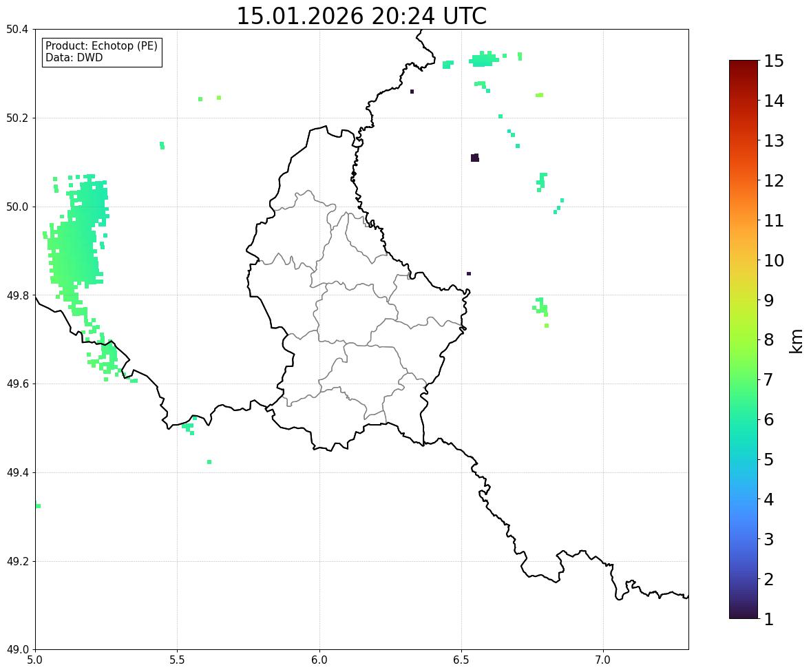Image resolution: width=811 pixels, height=672 pixels.
Task: Click colorbar tick label 14
Action: (x=774, y=101)
